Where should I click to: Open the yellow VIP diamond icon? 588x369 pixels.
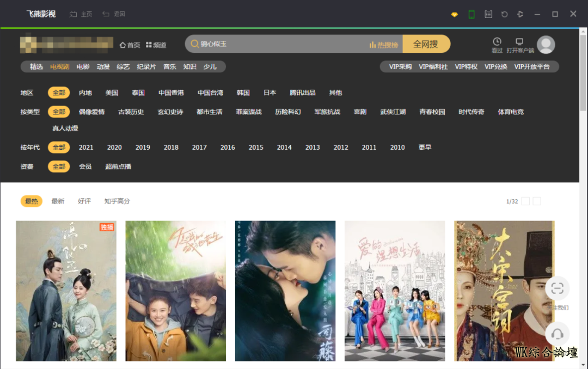pos(455,14)
